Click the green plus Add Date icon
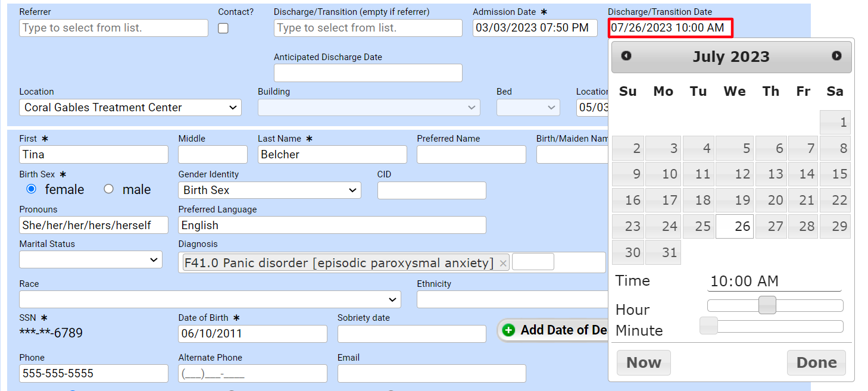This screenshot has width=868, height=391. (508, 330)
